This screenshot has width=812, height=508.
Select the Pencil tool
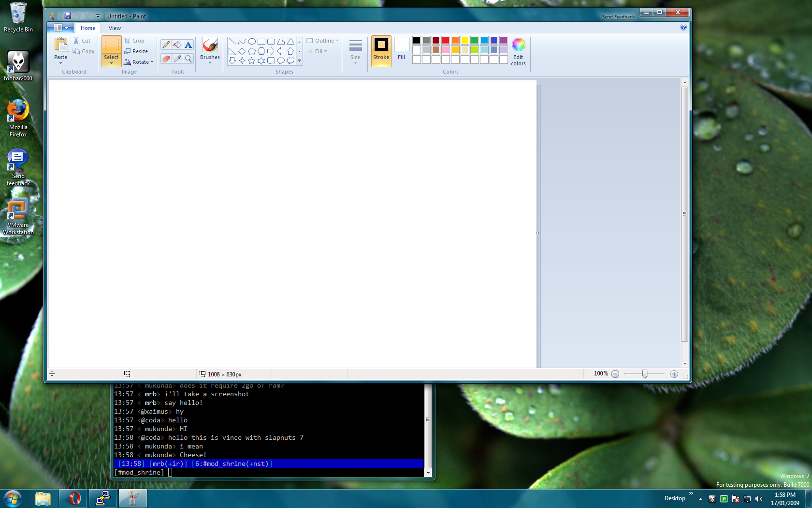(166, 45)
